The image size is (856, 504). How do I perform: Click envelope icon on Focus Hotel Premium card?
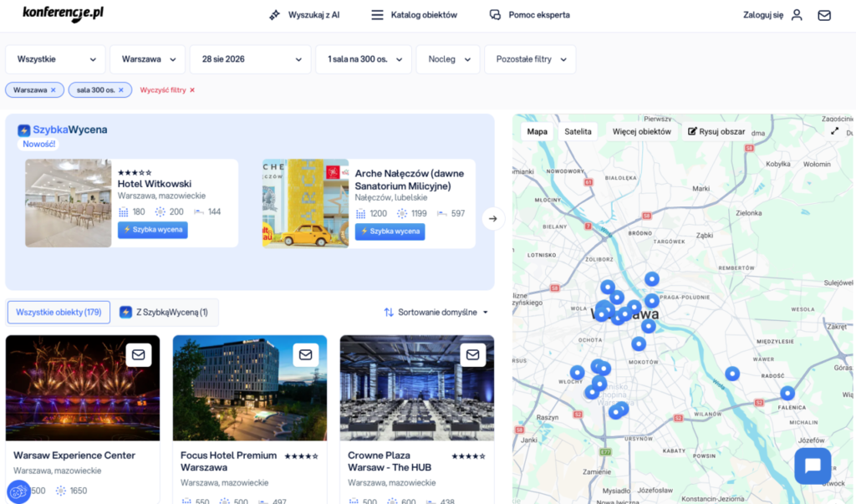[306, 355]
